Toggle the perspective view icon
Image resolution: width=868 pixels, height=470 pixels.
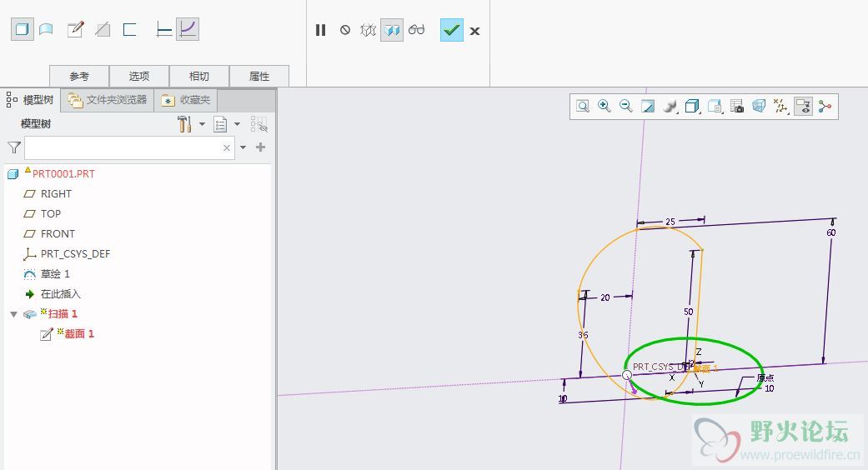pos(759,106)
